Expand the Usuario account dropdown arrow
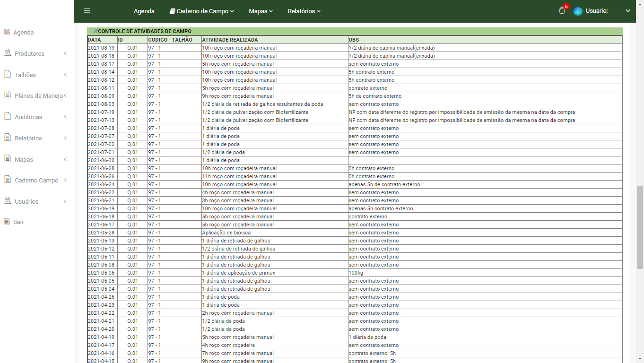 click(x=628, y=11)
